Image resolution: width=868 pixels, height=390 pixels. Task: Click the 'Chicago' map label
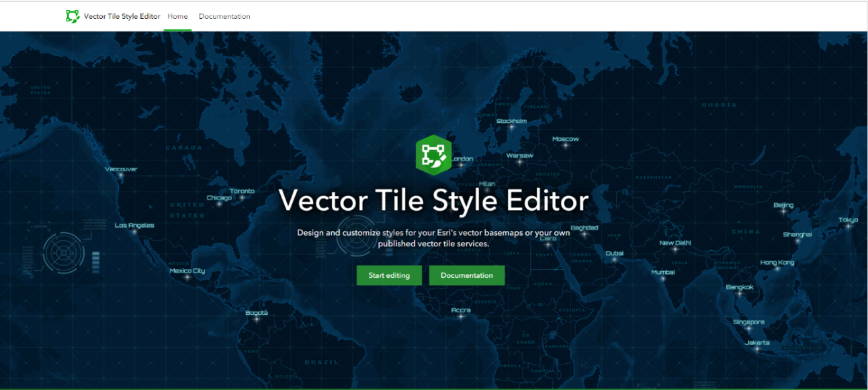pos(219,198)
